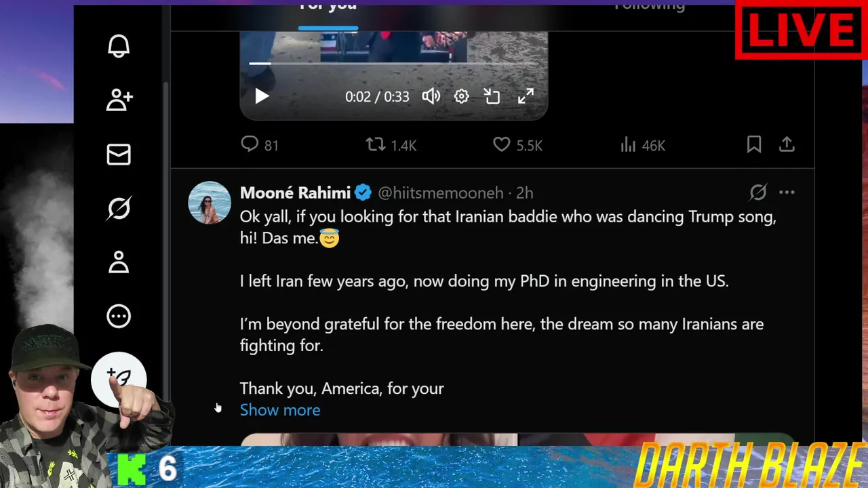Expand tweet text with Show more
The width and height of the screenshot is (868, 488).
(x=280, y=410)
